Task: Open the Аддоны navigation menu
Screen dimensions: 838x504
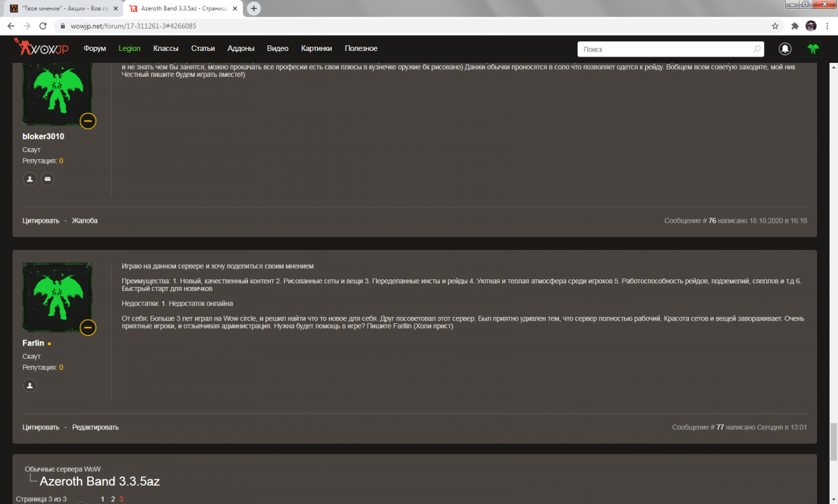Action: coord(241,49)
